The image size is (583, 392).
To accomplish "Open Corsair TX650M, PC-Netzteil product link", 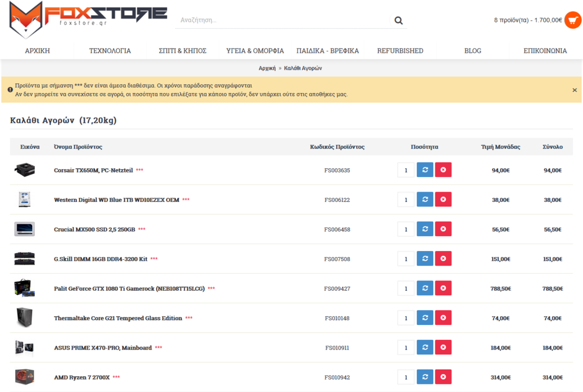I will pyautogui.click(x=93, y=170).
